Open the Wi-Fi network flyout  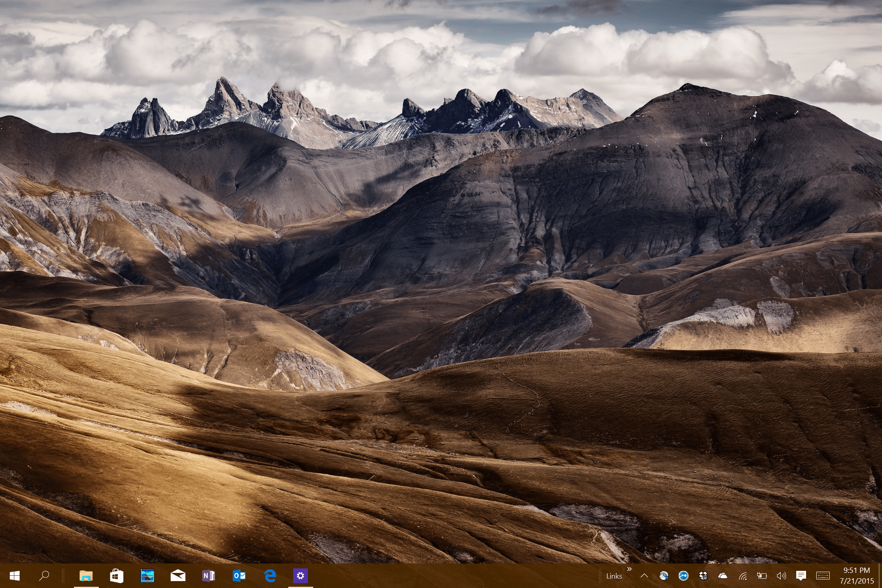(743, 576)
